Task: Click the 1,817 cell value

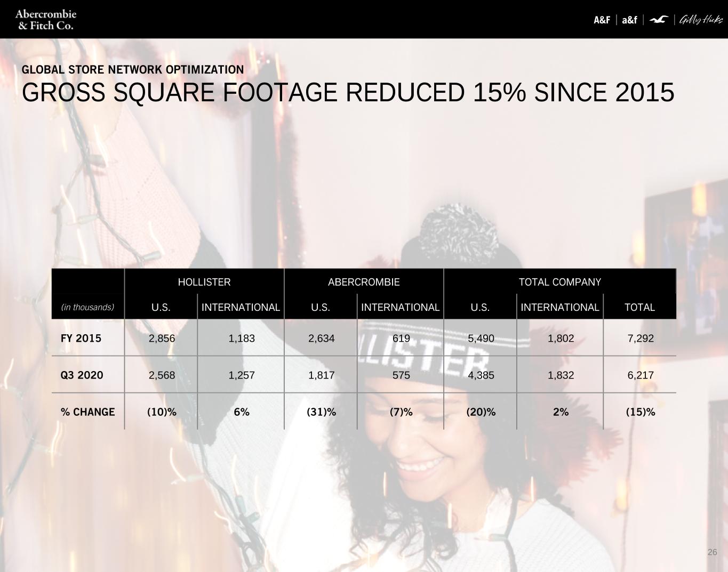Action: pos(322,375)
